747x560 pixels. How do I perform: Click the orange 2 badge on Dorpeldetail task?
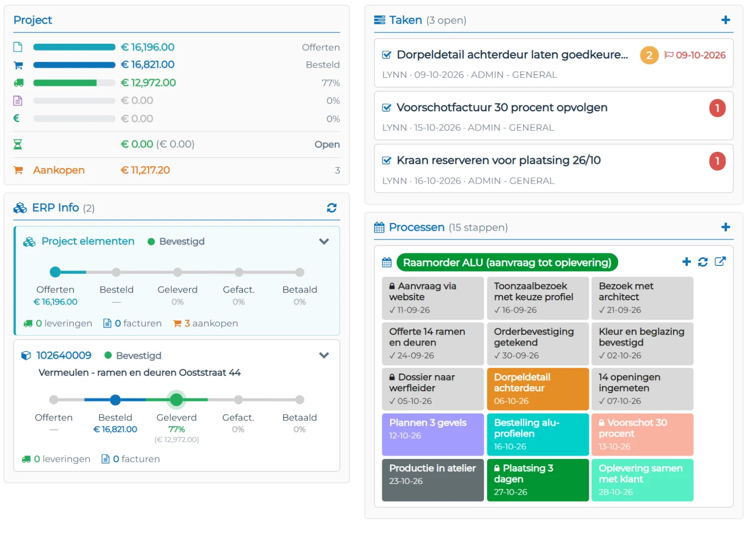[649, 55]
